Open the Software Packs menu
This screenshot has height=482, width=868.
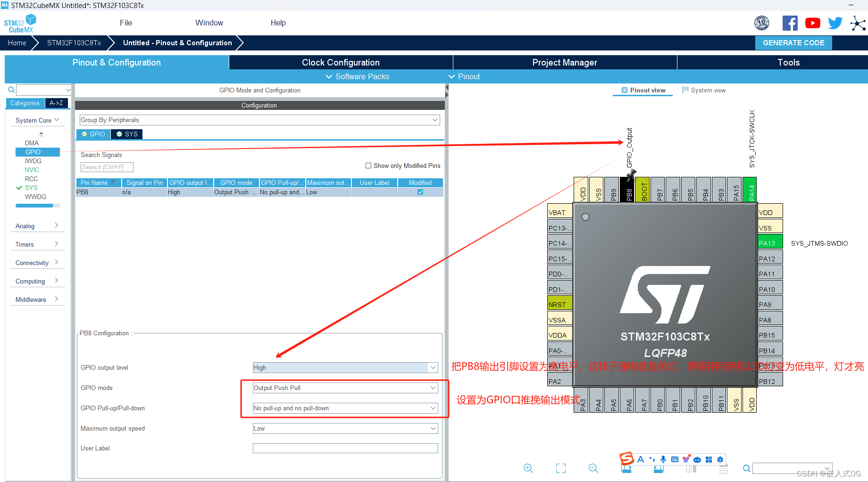(358, 76)
